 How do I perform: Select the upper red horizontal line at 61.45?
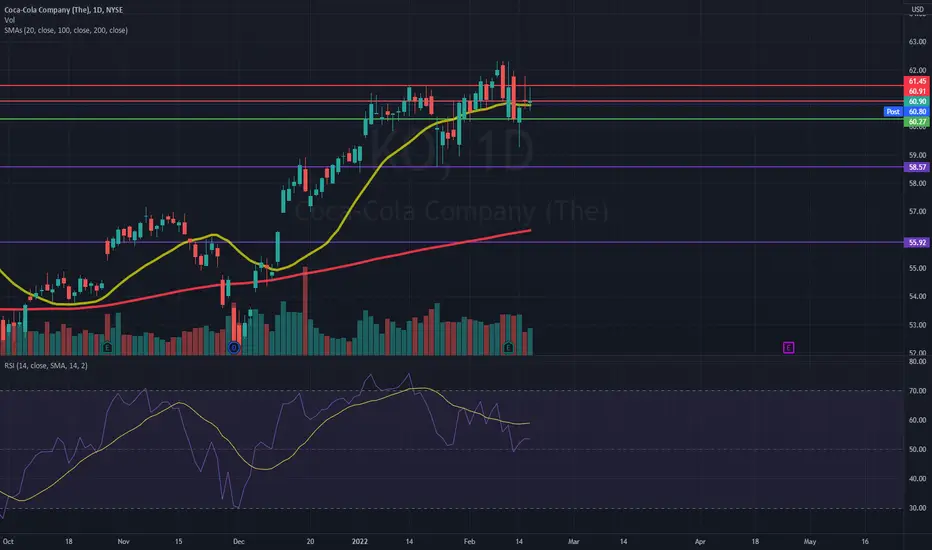[x=452, y=86]
